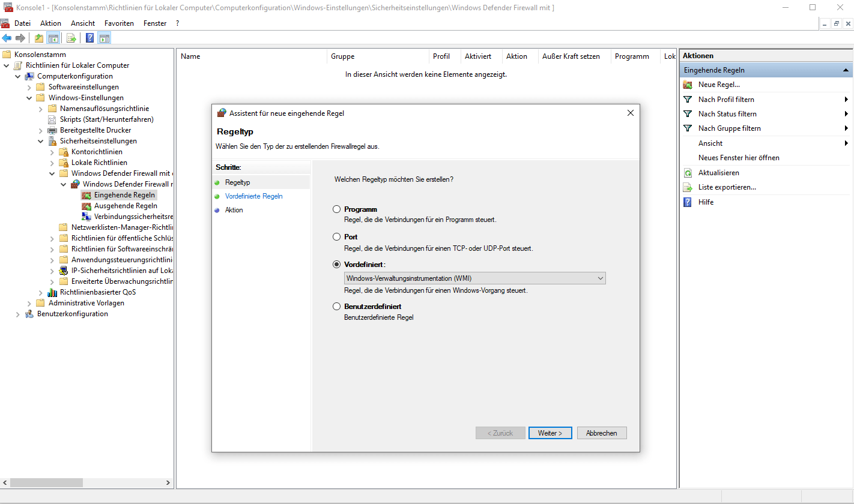Expand the Kontorichtlinien node
Image resolution: width=854 pixels, height=504 pixels.
tap(52, 152)
